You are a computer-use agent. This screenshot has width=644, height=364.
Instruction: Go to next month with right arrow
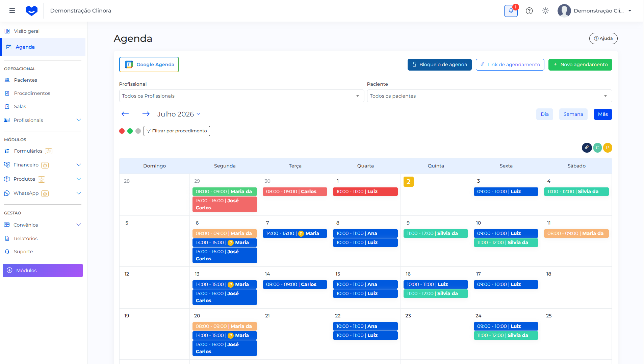[x=146, y=114]
